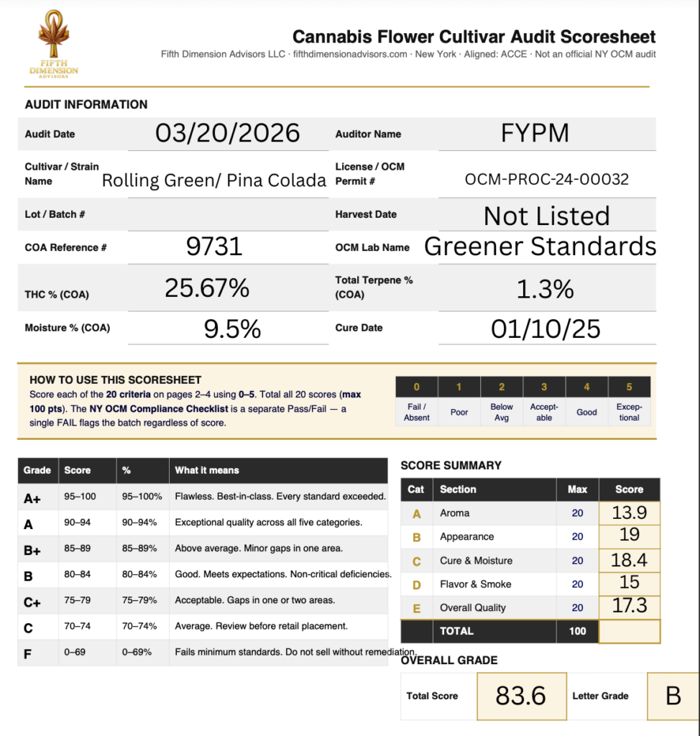Click the Fifth Dimension Advisors logo
This screenshot has height=736, width=700.
click(x=54, y=45)
